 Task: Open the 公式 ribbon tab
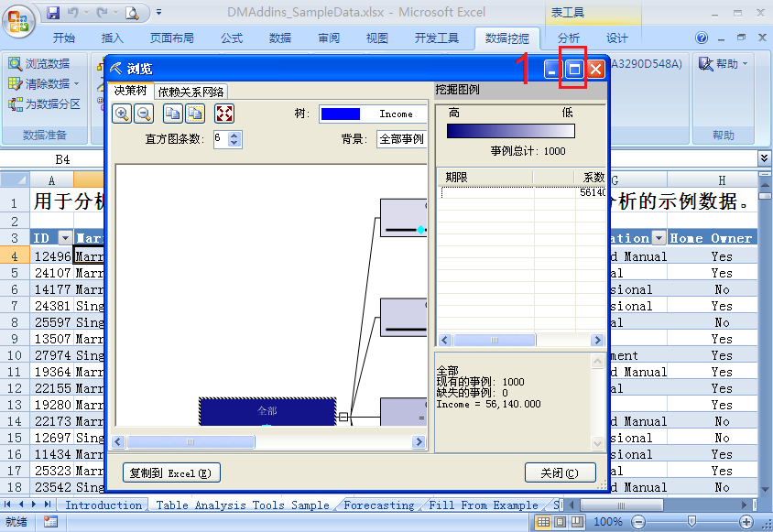tap(231, 38)
